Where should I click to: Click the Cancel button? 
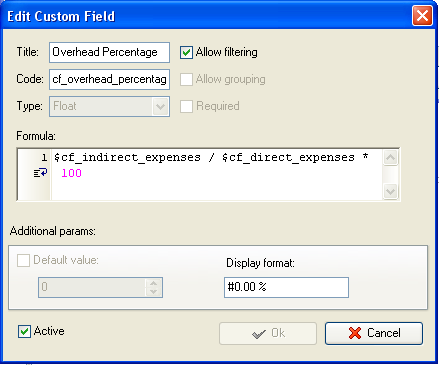pos(374,333)
